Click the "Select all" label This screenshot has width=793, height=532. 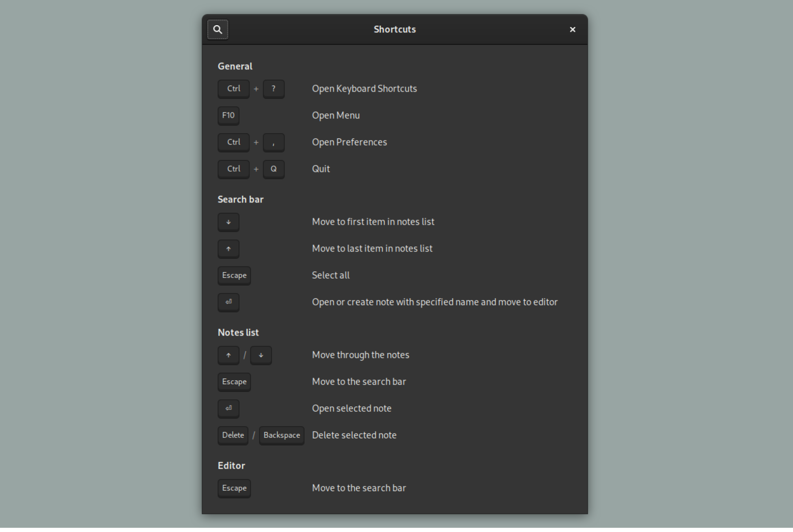331,276
